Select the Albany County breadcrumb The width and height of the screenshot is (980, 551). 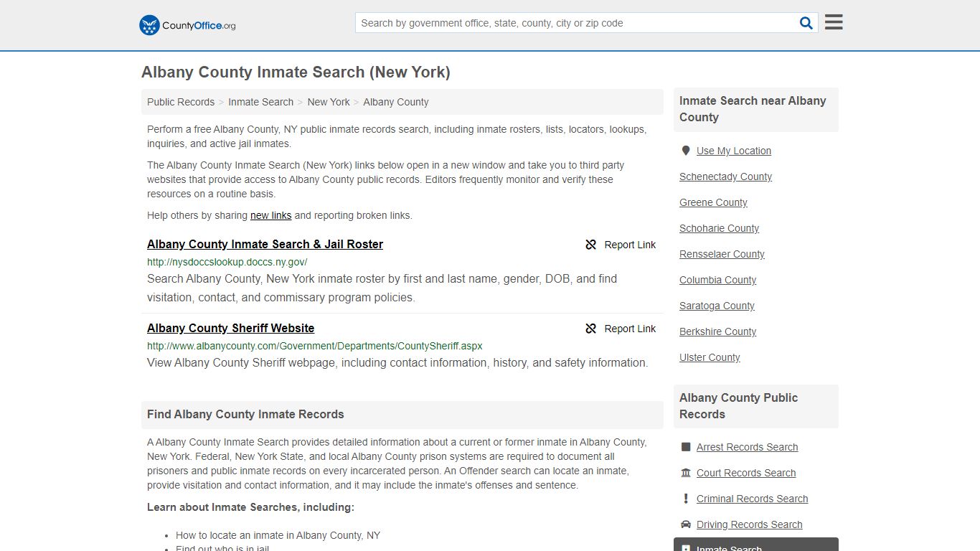[396, 102]
